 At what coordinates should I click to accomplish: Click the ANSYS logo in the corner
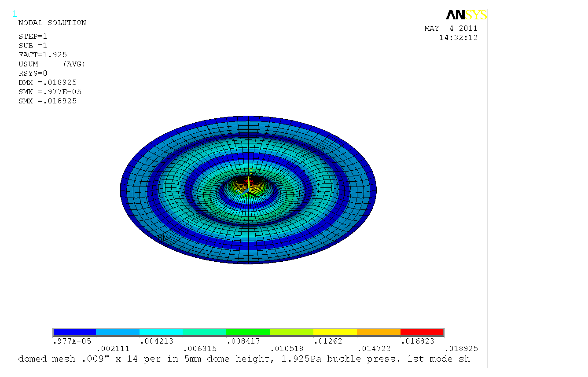[466, 15]
